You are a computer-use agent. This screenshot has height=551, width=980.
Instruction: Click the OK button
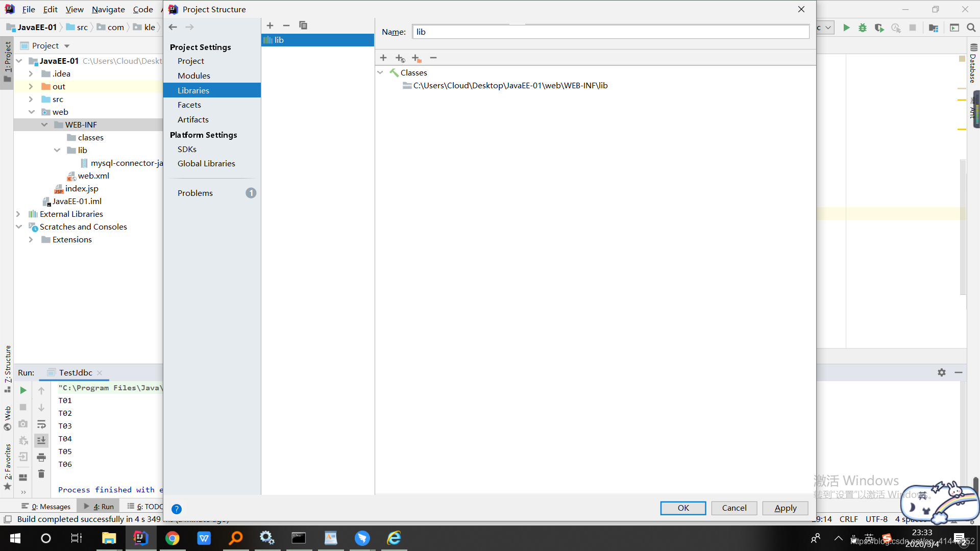coord(683,508)
